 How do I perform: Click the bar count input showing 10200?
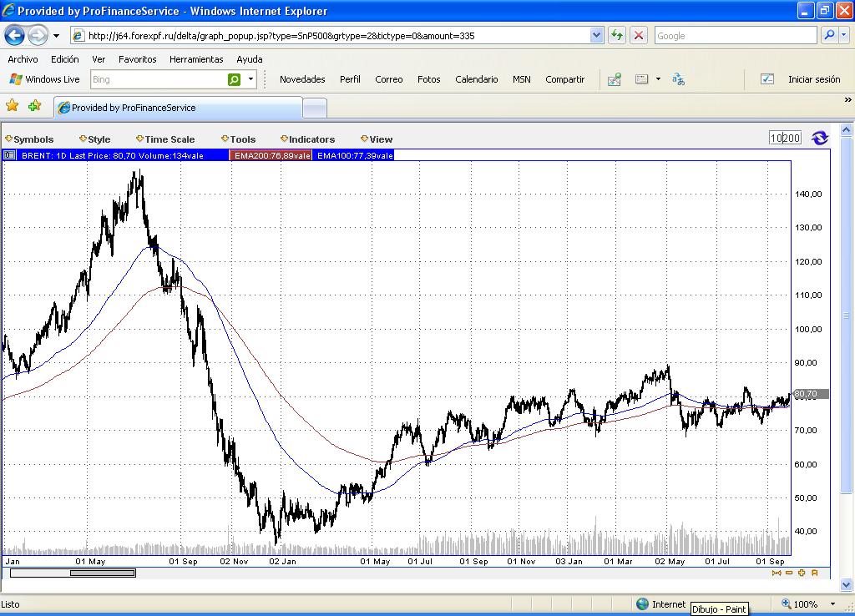785,138
